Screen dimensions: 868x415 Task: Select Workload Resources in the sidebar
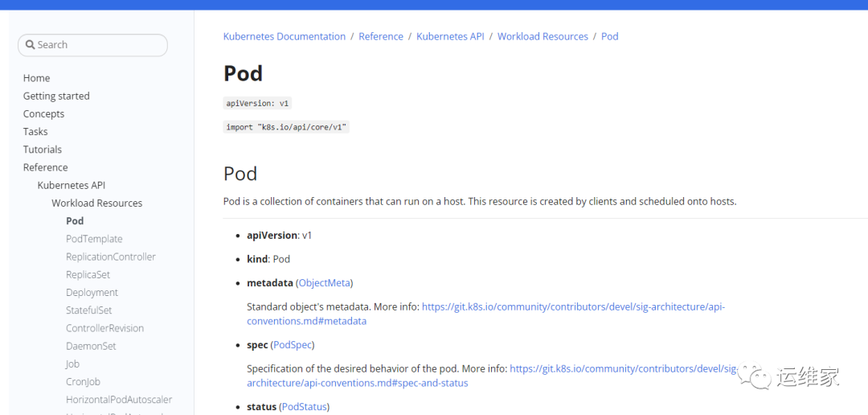point(97,203)
